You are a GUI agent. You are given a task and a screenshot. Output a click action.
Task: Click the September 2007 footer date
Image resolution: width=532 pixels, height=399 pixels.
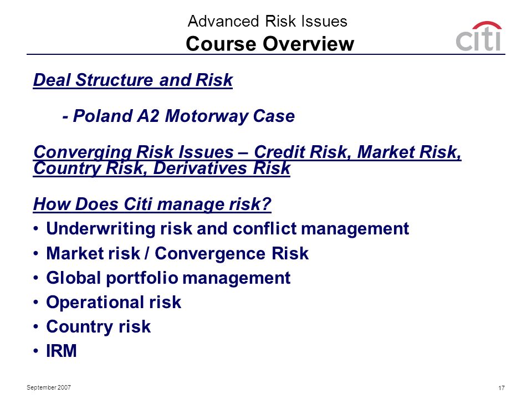click(x=49, y=387)
